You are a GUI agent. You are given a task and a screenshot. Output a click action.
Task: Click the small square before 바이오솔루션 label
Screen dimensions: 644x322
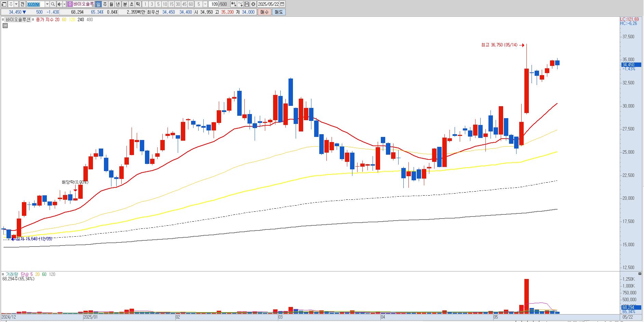pos(3,19)
